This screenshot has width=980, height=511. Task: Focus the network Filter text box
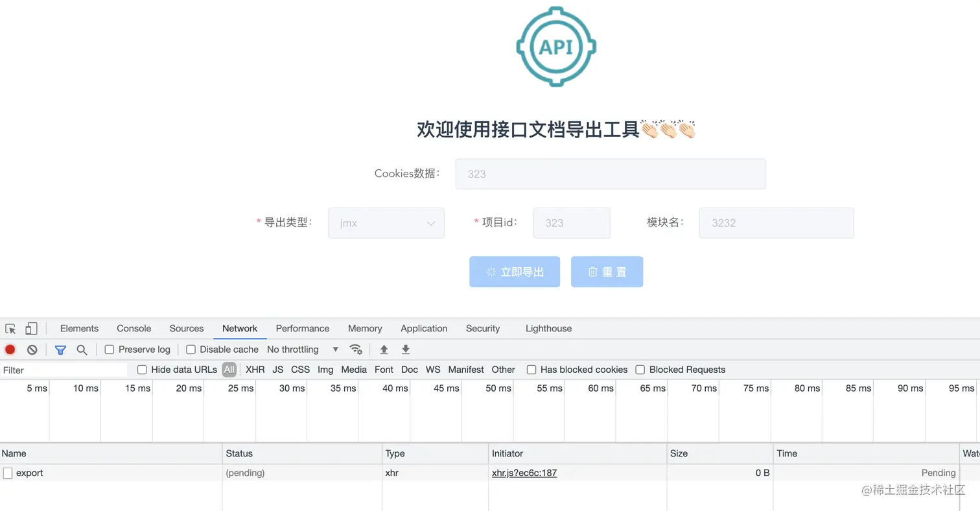(64, 370)
